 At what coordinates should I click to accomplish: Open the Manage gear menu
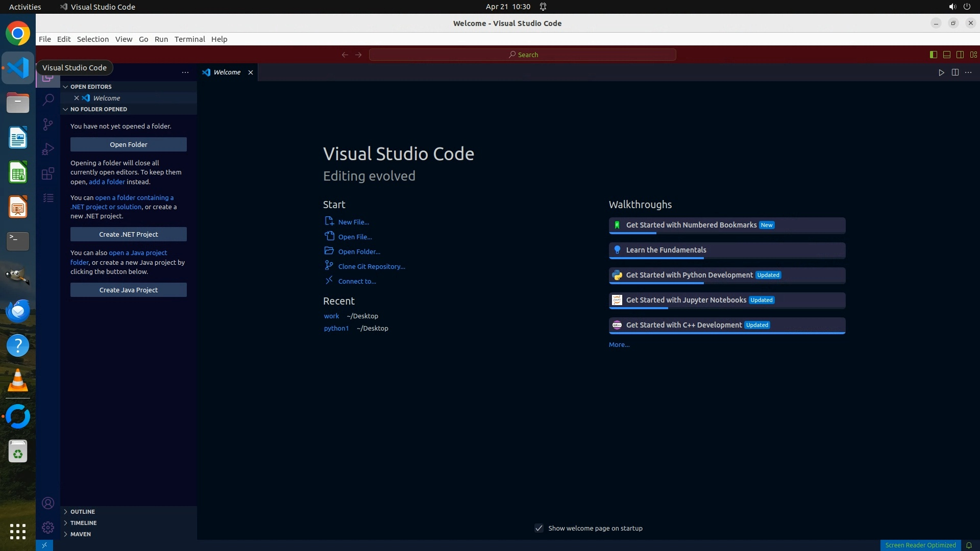click(48, 528)
